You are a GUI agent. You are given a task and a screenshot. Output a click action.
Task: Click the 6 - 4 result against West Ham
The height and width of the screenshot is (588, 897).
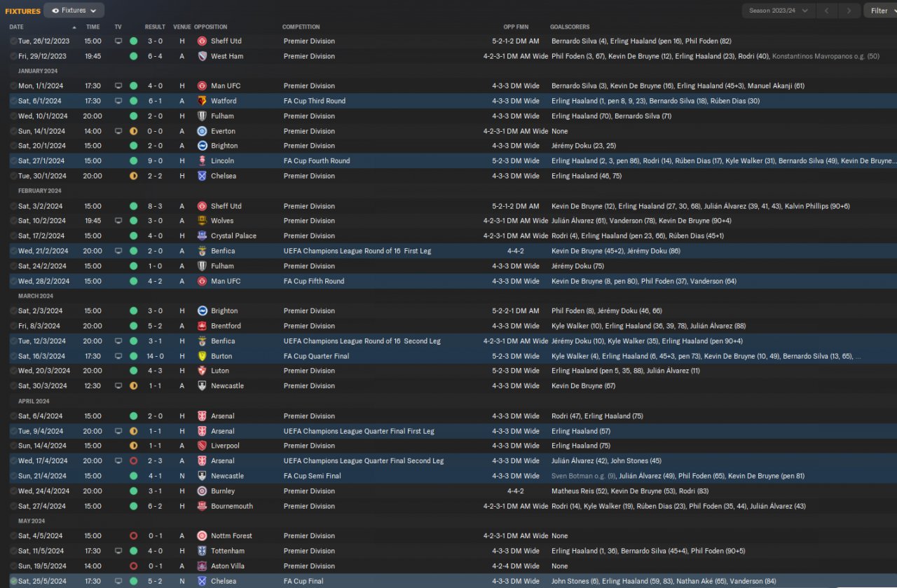[x=156, y=56]
